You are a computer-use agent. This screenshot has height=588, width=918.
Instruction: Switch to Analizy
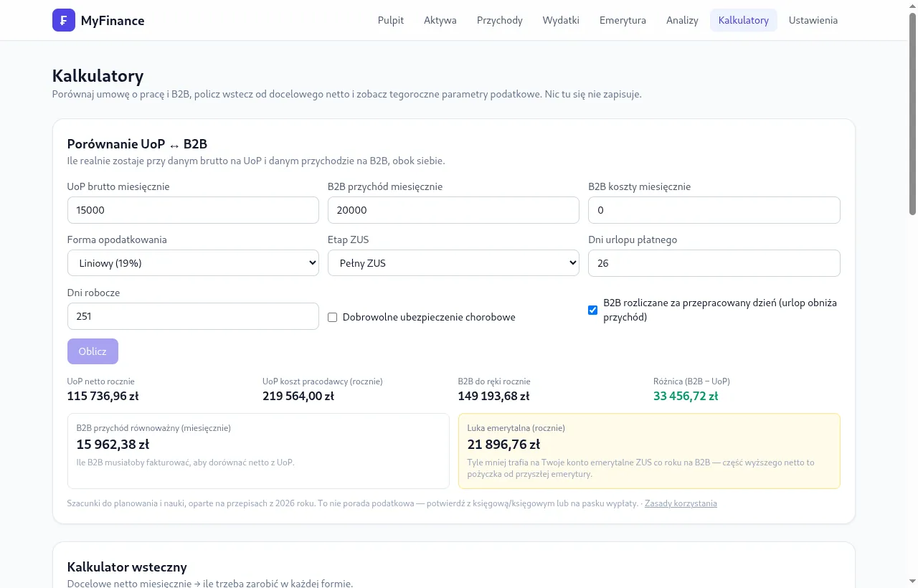(682, 20)
